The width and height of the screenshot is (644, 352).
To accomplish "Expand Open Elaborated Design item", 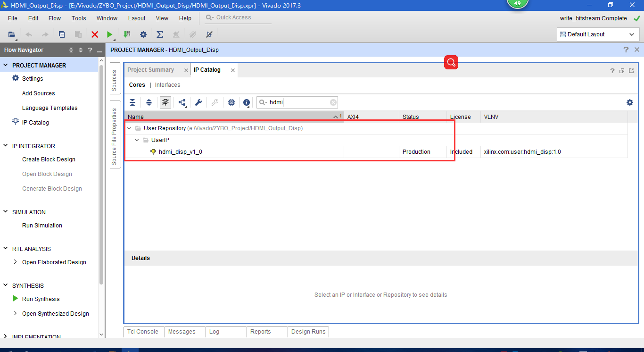I will 15,262.
